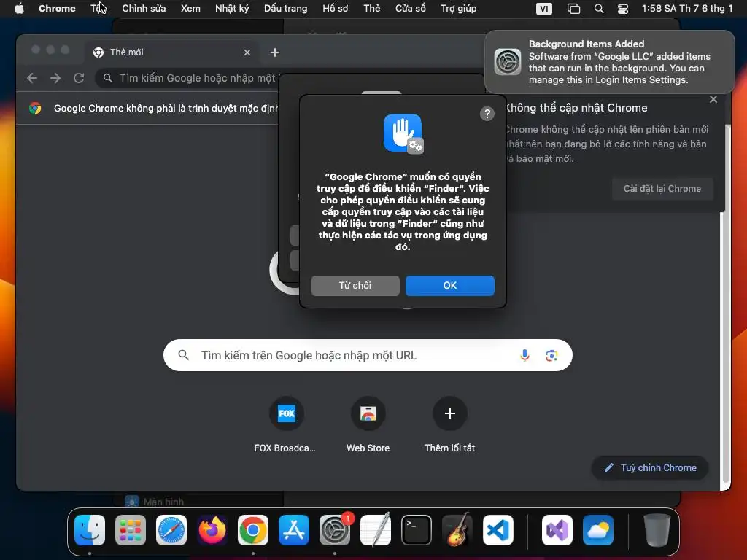This screenshot has height=560, width=747.
Task: Open Launchpad in the Dock
Action: [x=131, y=530]
